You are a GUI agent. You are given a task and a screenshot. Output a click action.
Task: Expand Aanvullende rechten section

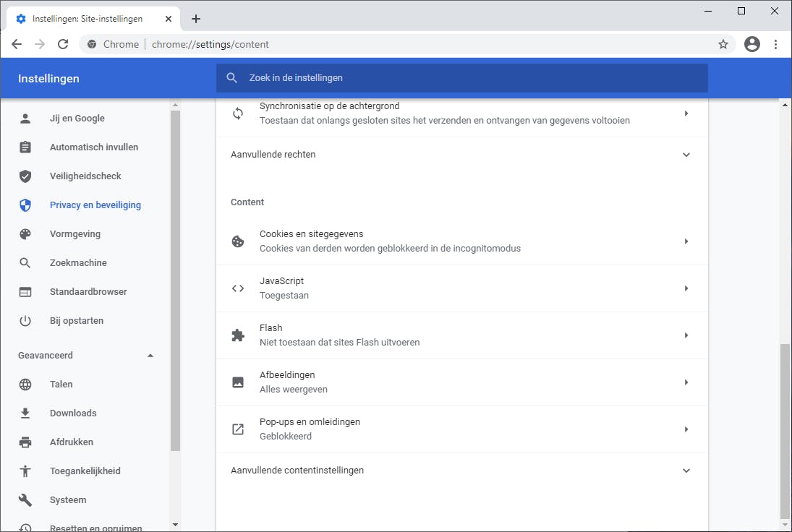(686, 155)
